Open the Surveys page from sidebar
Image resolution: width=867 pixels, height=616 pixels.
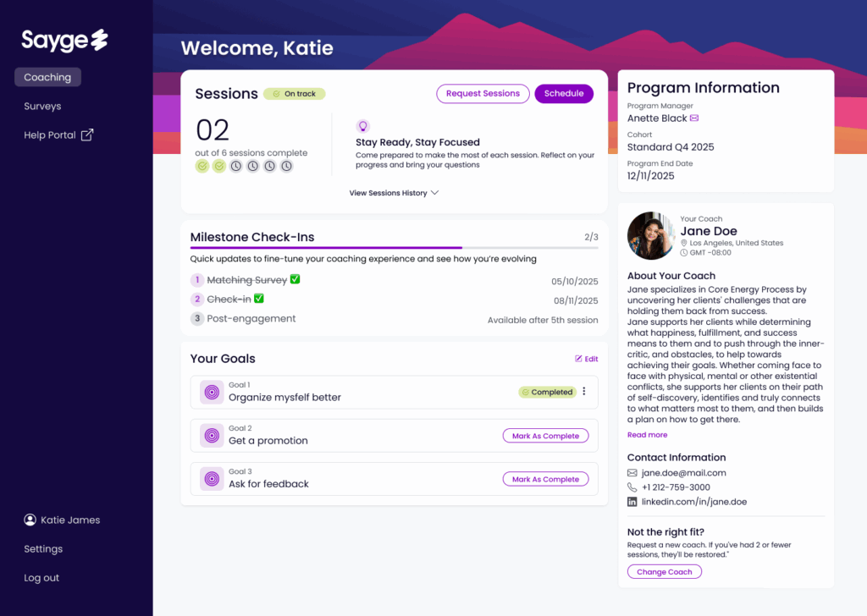tap(42, 107)
